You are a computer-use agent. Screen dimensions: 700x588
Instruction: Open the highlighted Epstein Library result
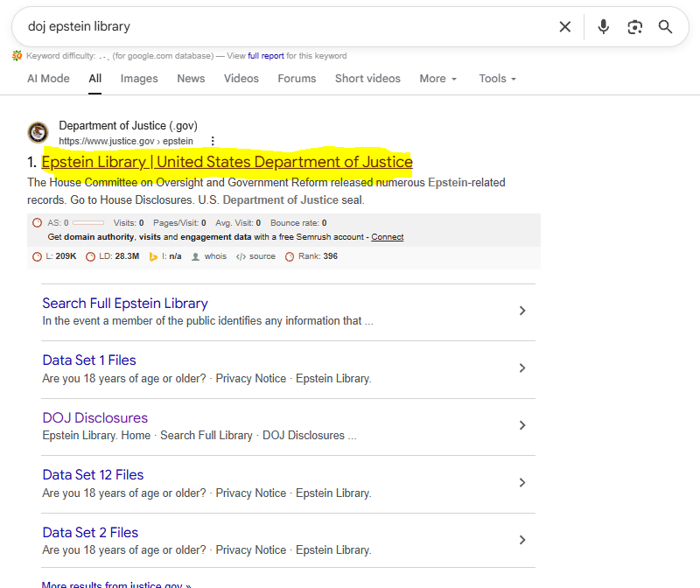tap(226, 162)
